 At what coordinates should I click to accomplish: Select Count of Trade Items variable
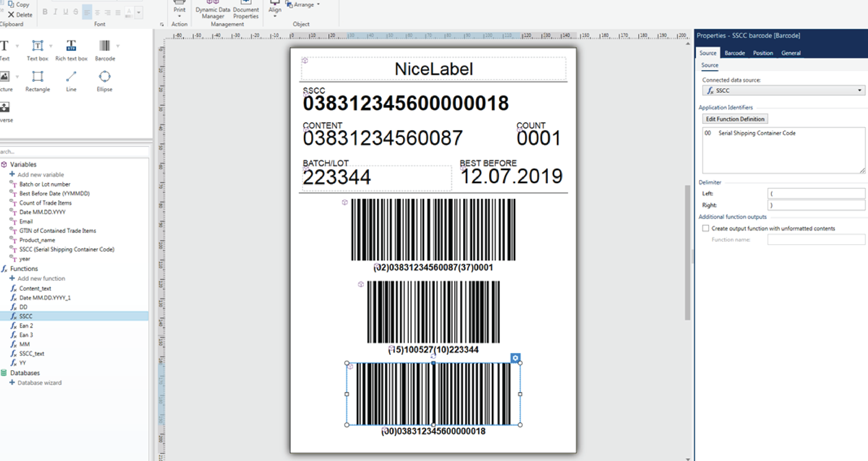(45, 203)
